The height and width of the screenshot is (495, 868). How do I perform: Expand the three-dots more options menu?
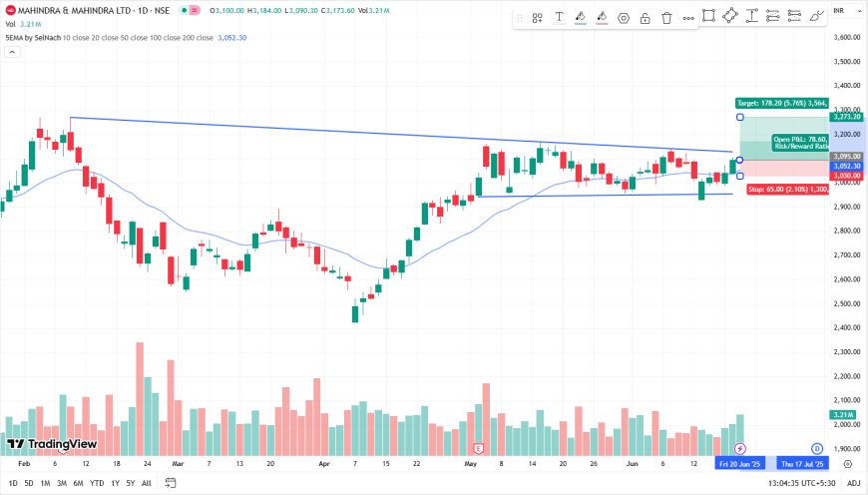pyautogui.click(x=687, y=18)
